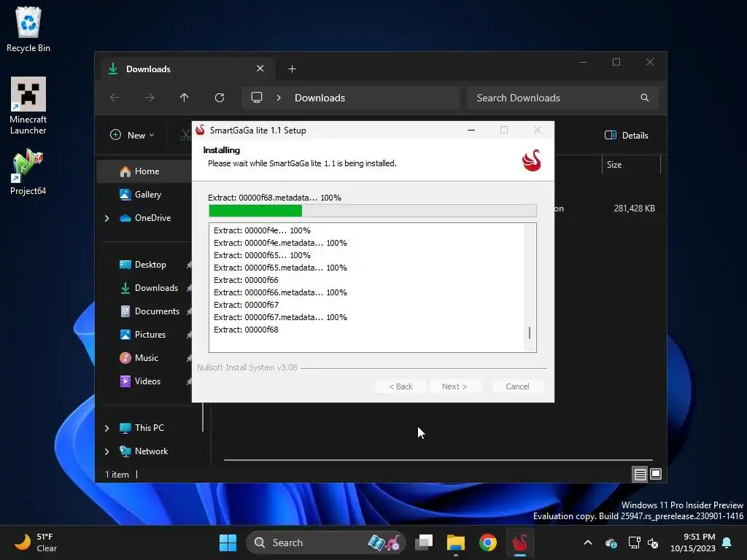Click the OneDrive cloud tray icon
Screen dimensions: 747x560
[x=611, y=542]
